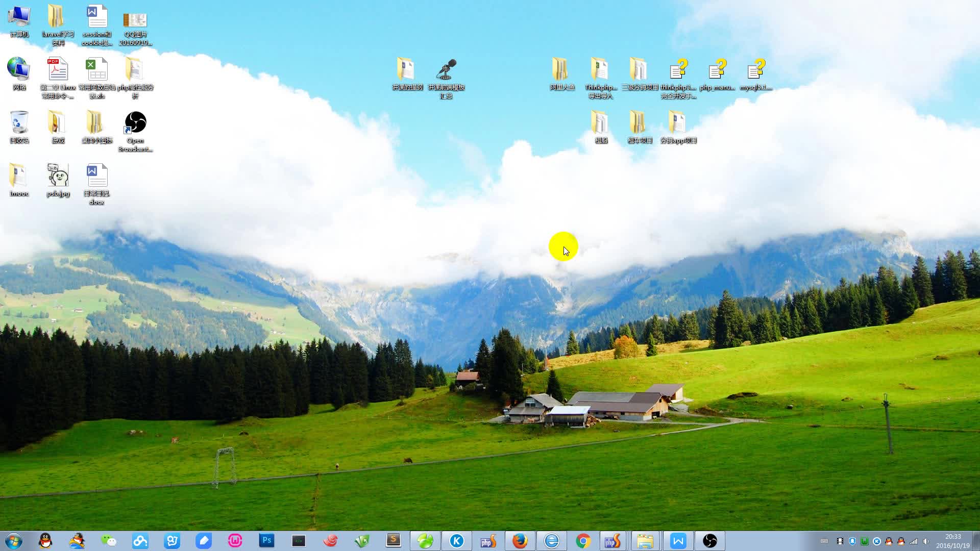
Task: Open the Internet Explorer taskbar icon
Action: pos(551,541)
